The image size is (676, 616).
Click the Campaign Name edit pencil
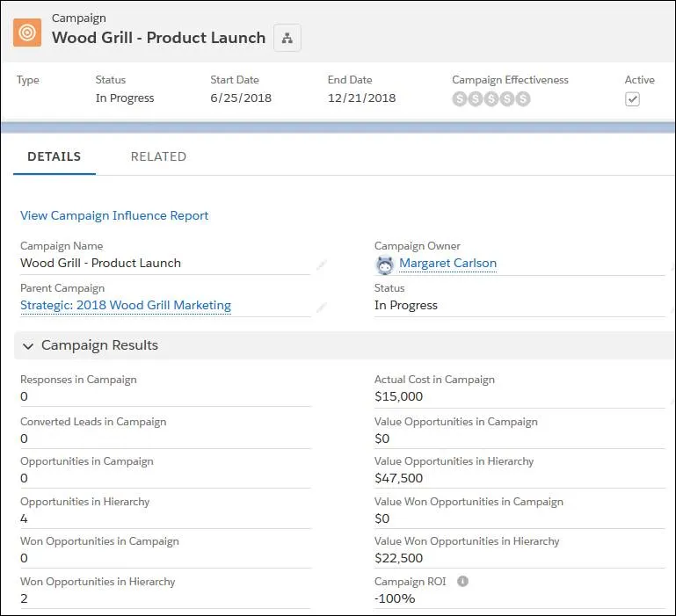coord(322,265)
